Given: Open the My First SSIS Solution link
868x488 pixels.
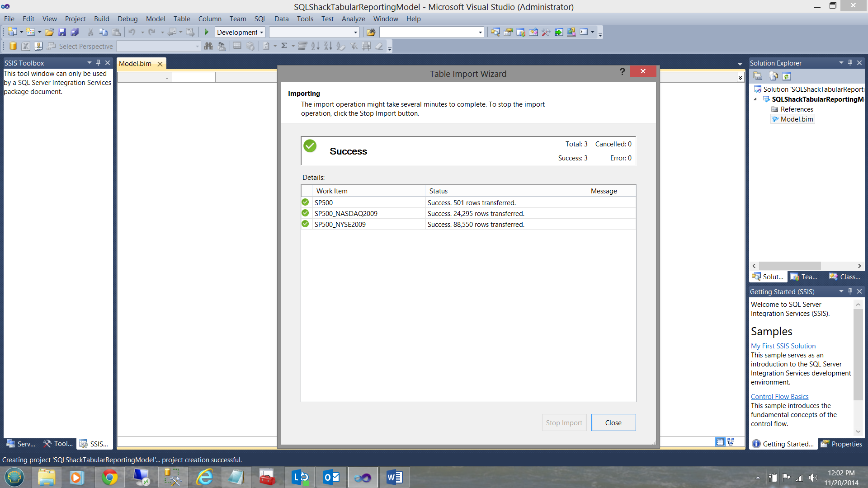Looking at the screenshot, I should tap(783, 346).
